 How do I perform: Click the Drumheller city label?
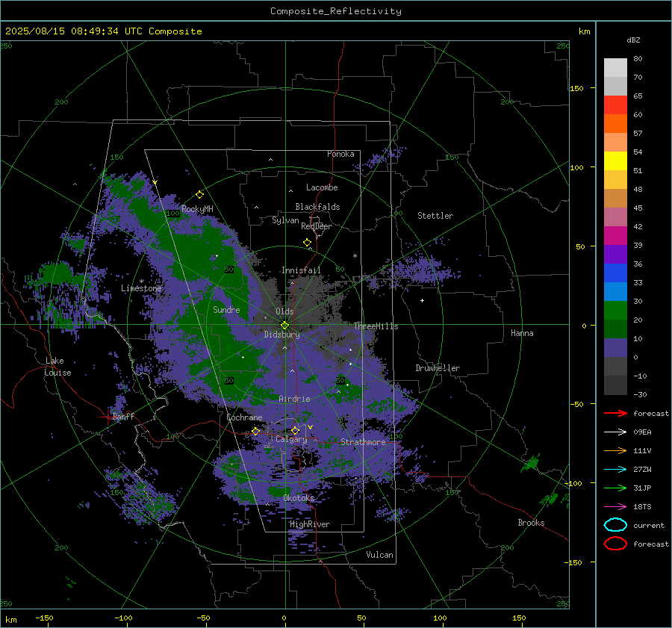(x=438, y=368)
